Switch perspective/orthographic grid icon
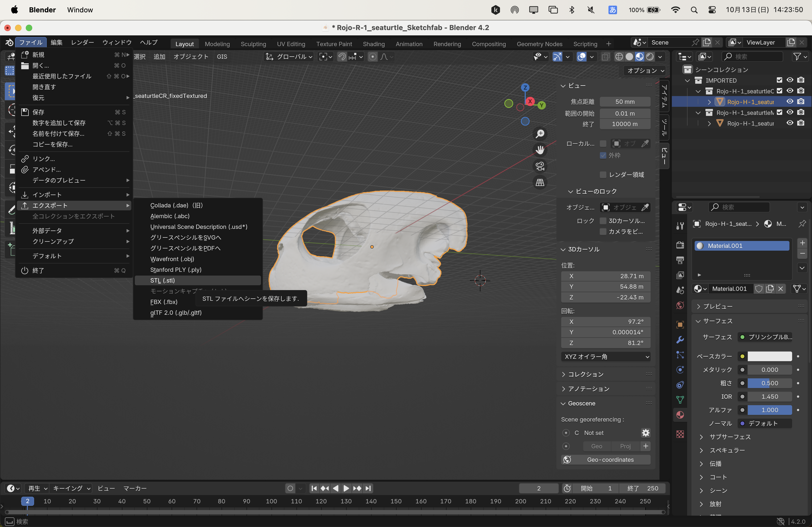812x527 pixels. pos(540,183)
